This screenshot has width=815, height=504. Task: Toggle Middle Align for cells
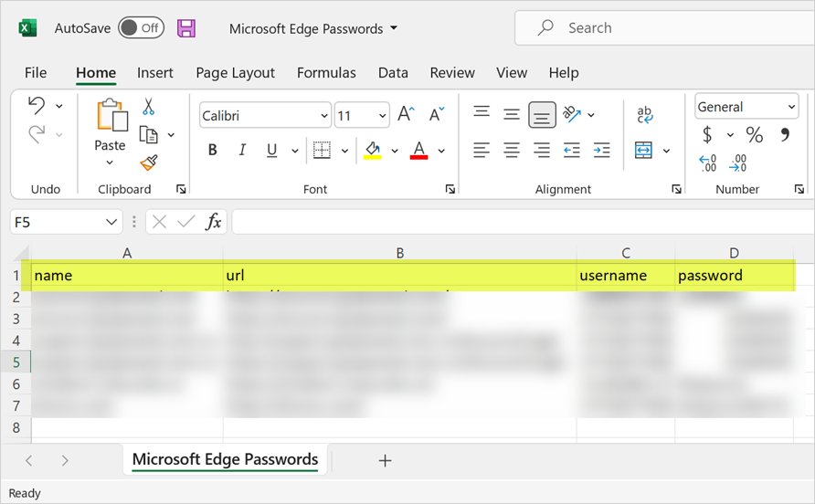click(x=513, y=114)
